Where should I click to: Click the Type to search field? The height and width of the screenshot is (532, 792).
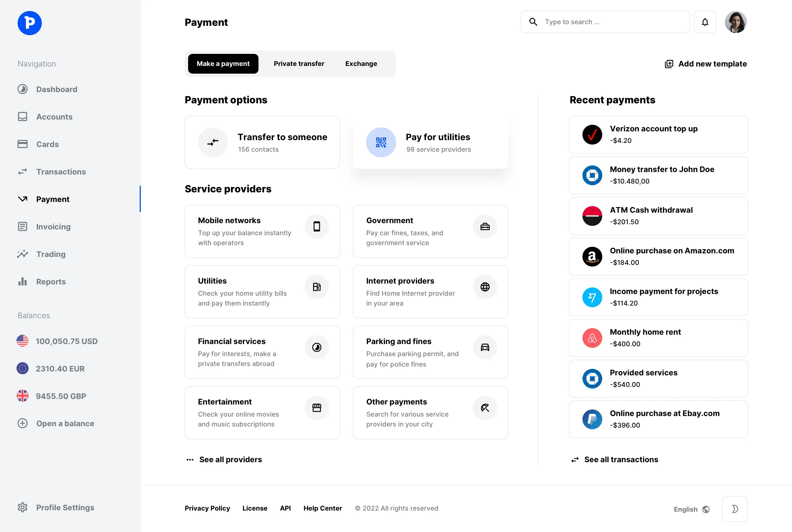click(611, 22)
